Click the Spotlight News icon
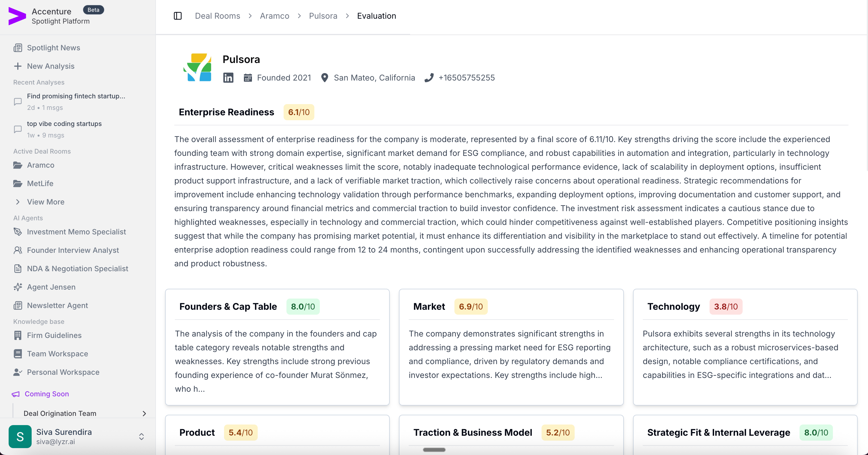The image size is (868, 455). pos(18,48)
